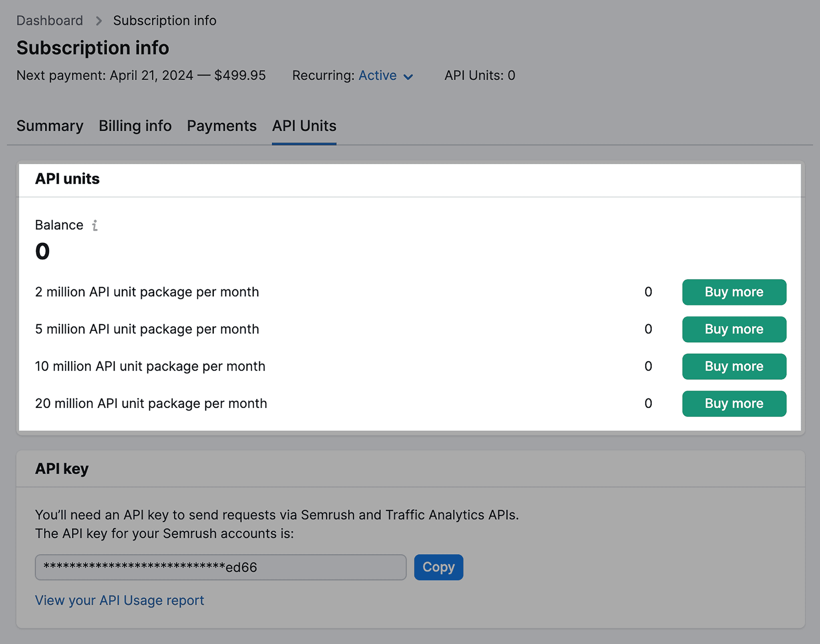Image resolution: width=820 pixels, height=644 pixels.
Task: Copy the API key
Action: (x=438, y=567)
